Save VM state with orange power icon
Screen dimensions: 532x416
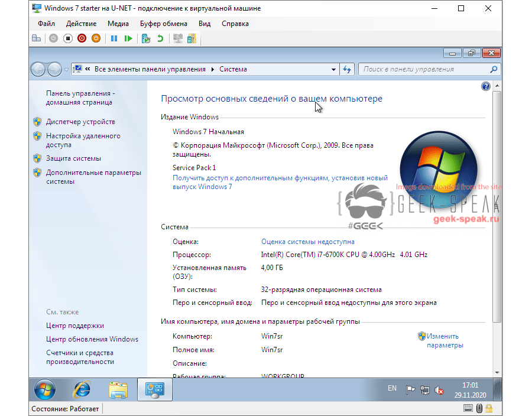pyautogui.click(x=96, y=38)
